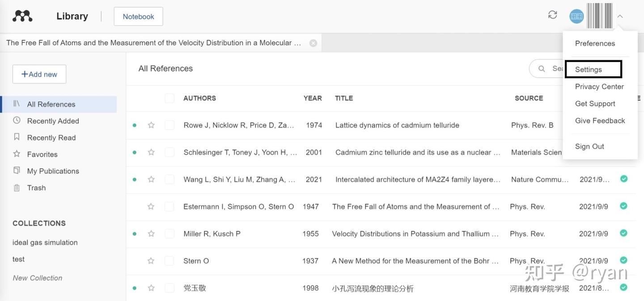This screenshot has height=301, width=644.
Task: Star the Lattice dynamics of cadmium telluride reference
Action: tap(151, 125)
